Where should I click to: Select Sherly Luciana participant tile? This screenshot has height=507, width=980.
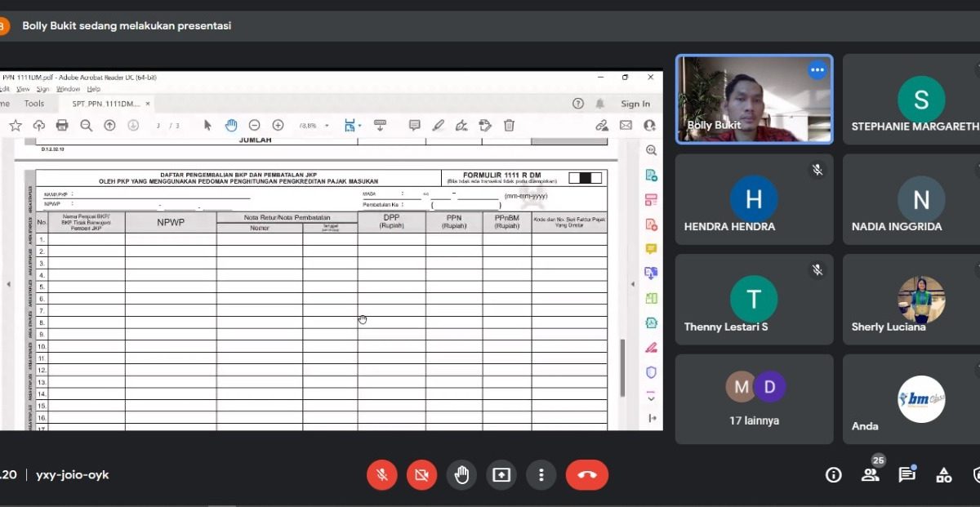click(911, 300)
